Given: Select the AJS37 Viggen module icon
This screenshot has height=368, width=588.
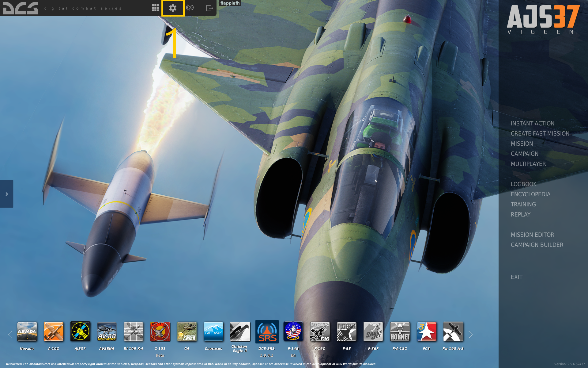Looking at the screenshot, I should (80, 332).
